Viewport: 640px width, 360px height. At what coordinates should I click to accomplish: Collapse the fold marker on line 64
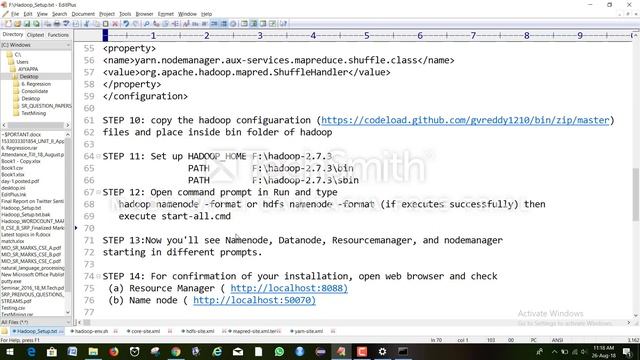click(x=98, y=156)
